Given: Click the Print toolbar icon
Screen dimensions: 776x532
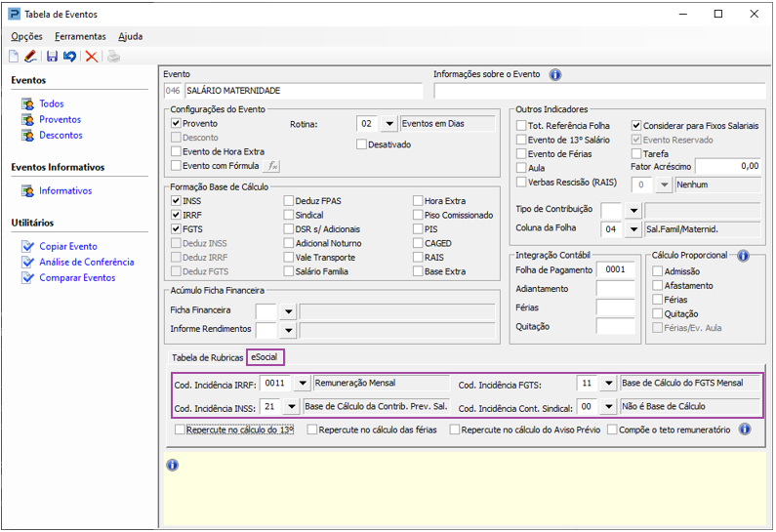Looking at the screenshot, I should click(114, 57).
